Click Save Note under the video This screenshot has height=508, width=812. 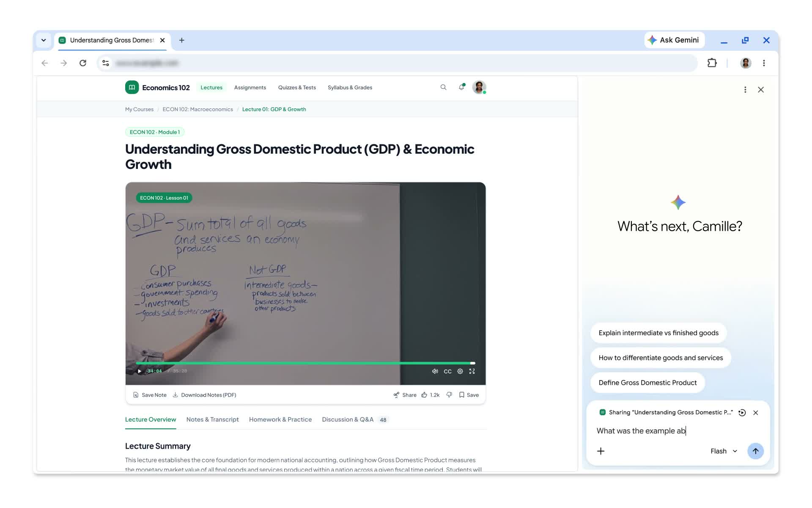coord(150,395)
